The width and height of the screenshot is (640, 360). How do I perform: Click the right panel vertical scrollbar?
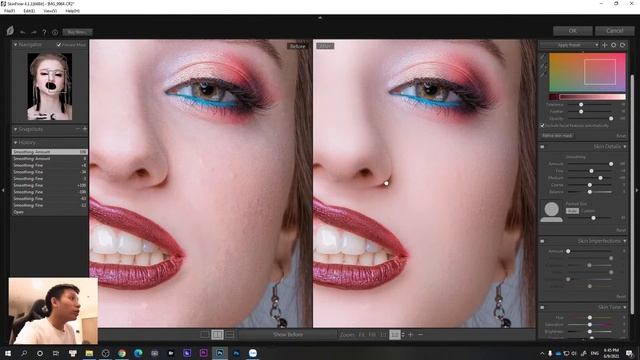point(632,194)
